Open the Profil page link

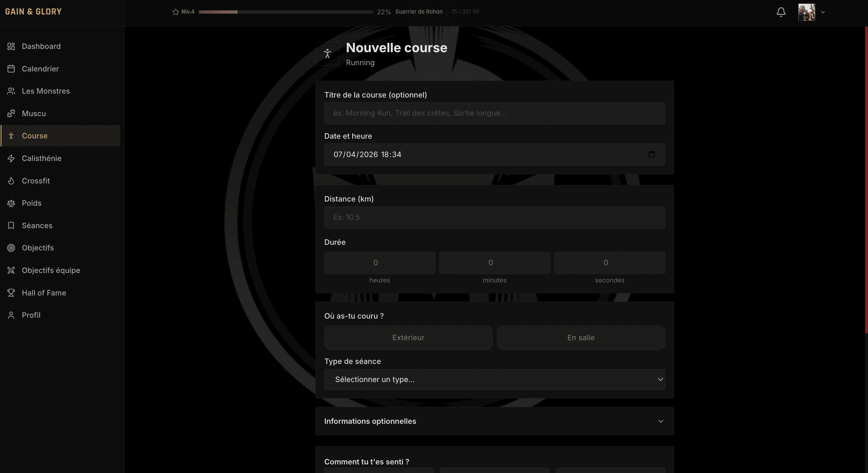(31, 315)
